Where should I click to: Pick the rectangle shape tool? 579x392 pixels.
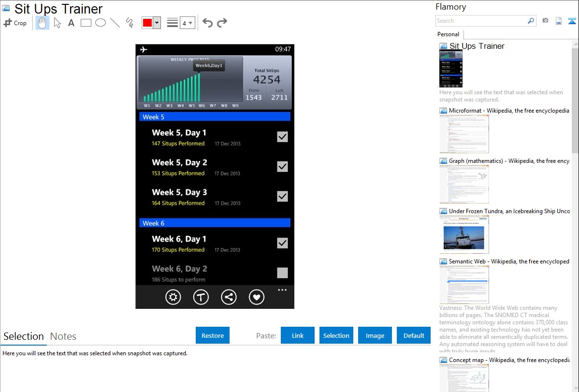86,23
